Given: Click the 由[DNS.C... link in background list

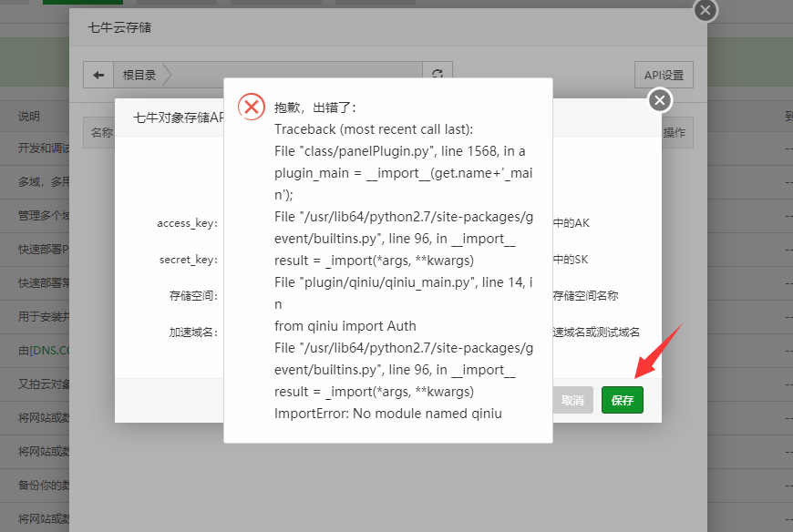Looking at the screenshot, I should tap(44, 351).
